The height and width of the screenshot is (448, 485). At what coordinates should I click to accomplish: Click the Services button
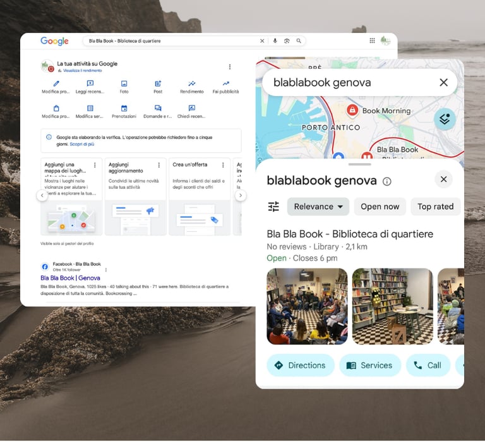[x=370, y=365]
